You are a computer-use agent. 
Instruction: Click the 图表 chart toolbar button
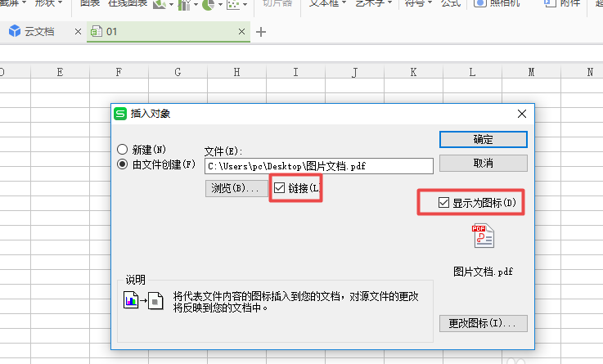click(90, 3)
